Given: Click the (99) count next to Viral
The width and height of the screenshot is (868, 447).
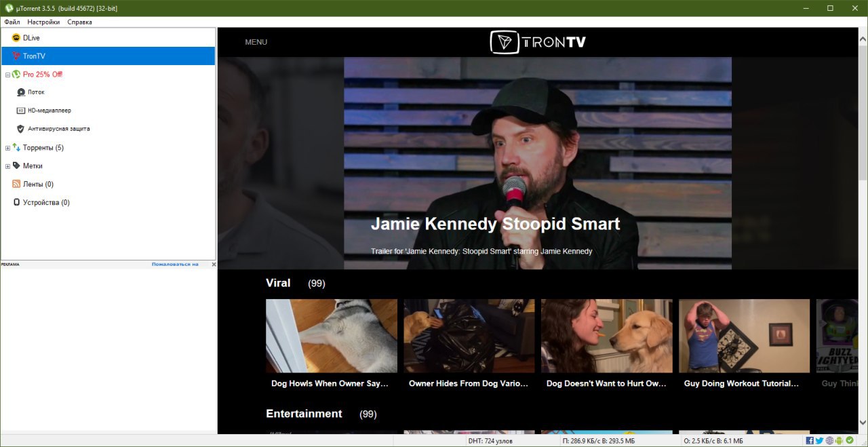Looking at the screenshot, I should [x=316, y=284].
